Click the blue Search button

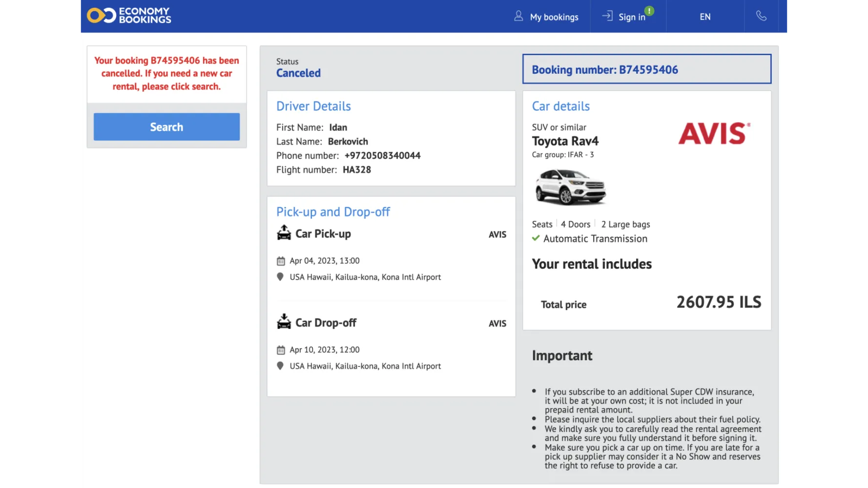click(x=166, y=127)
